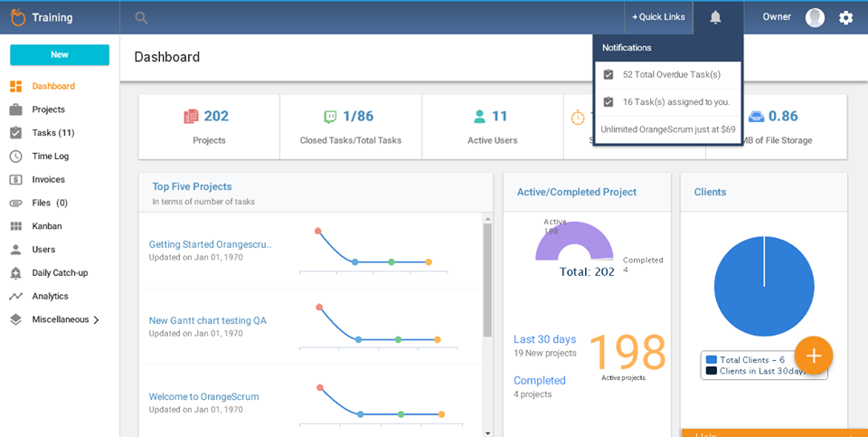
Task: Check the 52 Total Overdue Tasks checkbox
Action: point(609,74)
